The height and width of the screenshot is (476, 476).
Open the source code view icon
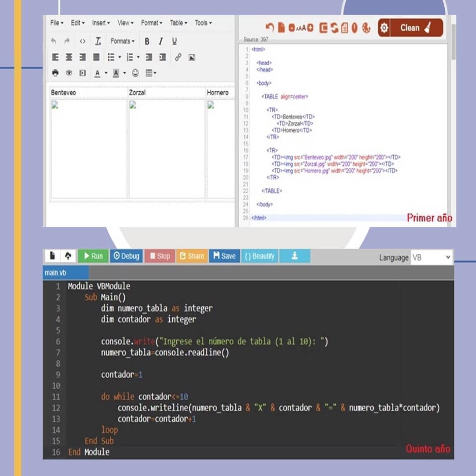[82, 41]
